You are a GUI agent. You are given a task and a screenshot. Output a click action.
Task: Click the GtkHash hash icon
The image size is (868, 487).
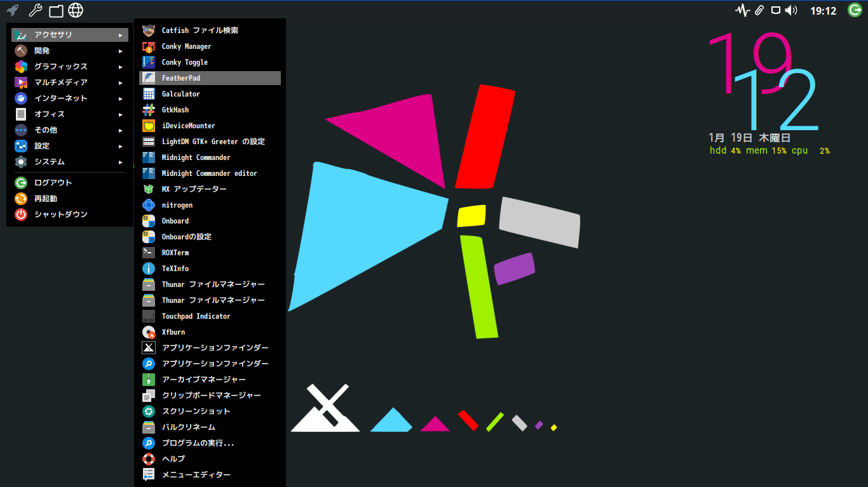(x=149, y=110)
